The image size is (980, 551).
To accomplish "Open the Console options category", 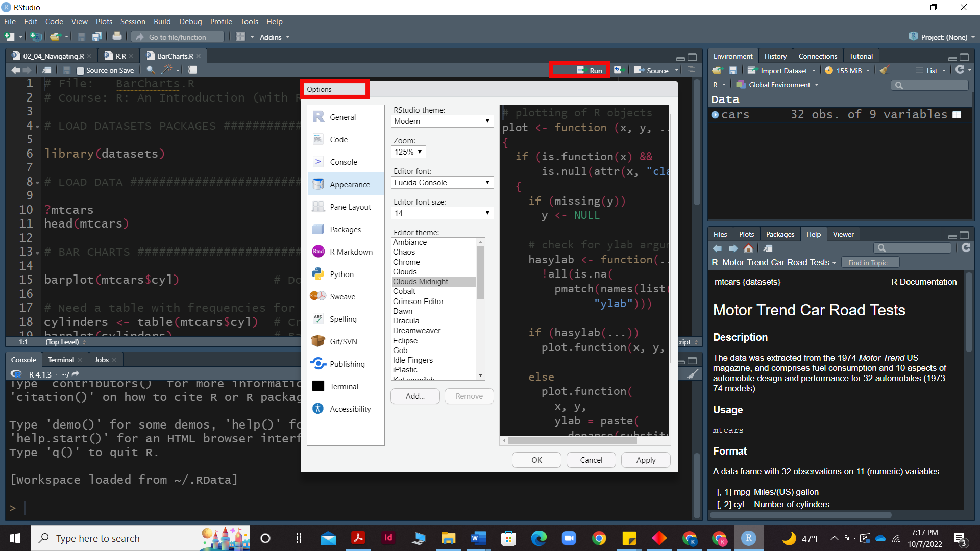I will [x=346, y=162].
